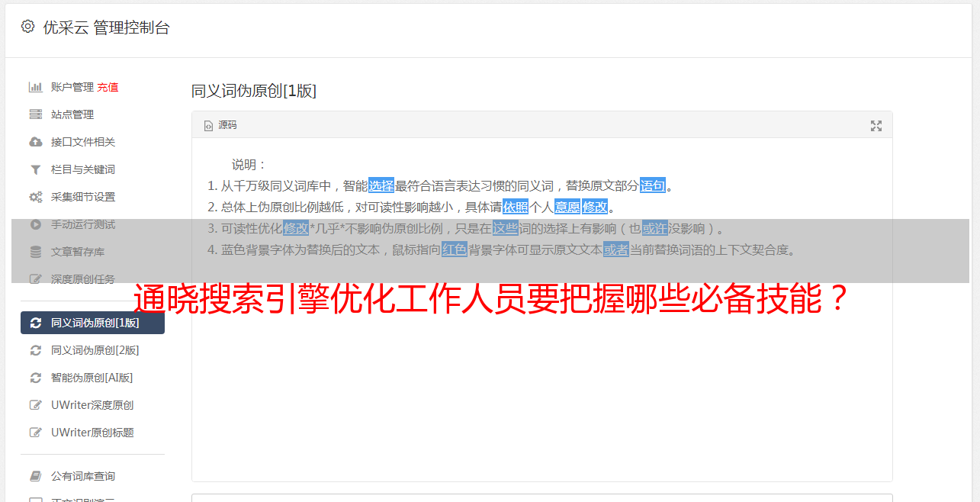
Task: Go to UWriter深度原创 page
Action: click(x=92, y=405)
